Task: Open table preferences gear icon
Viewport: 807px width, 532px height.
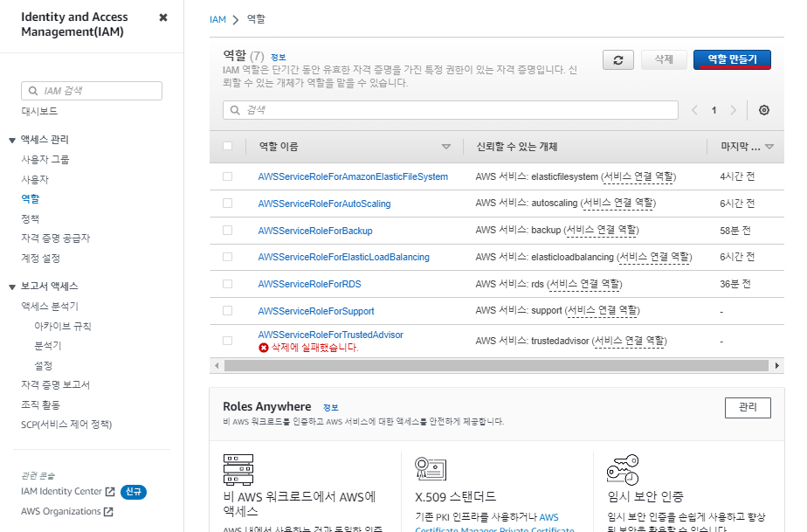Action: click(x=763, y=110)
